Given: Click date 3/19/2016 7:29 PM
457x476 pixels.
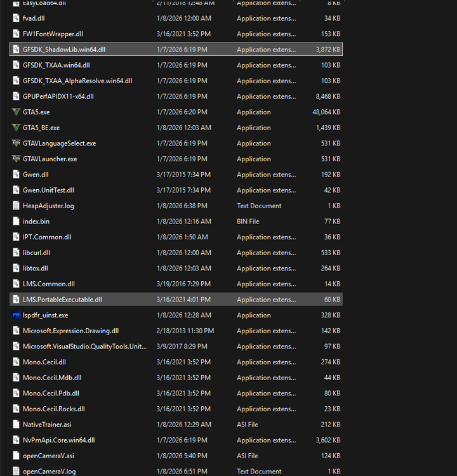Looking at the screenshot, I should point(183,284).
